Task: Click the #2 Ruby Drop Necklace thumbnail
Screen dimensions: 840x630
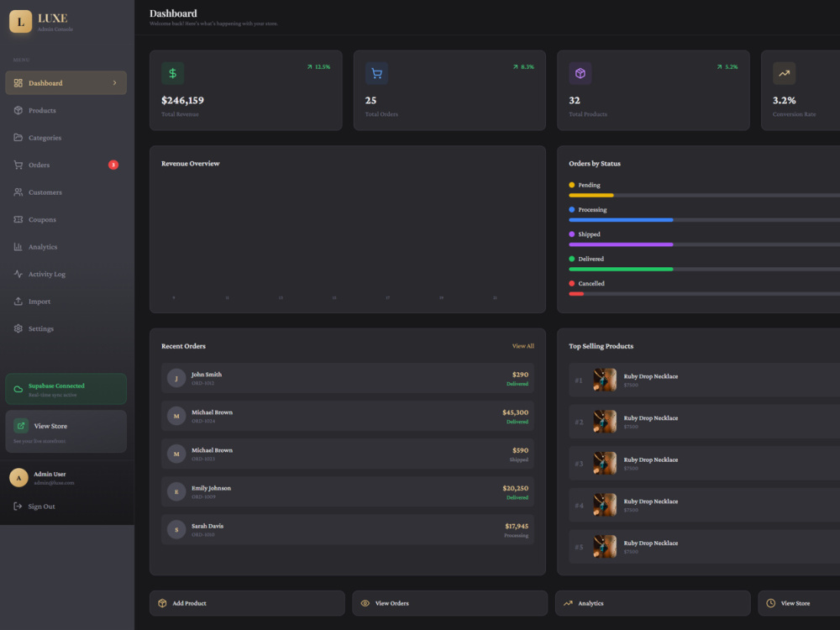Action: [605, 422]
